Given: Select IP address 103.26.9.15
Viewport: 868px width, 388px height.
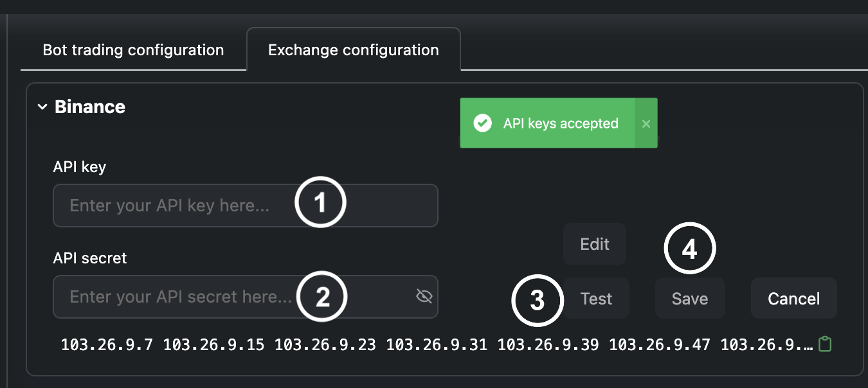Looking at the screenshot, I should click(x=213, y=345).
